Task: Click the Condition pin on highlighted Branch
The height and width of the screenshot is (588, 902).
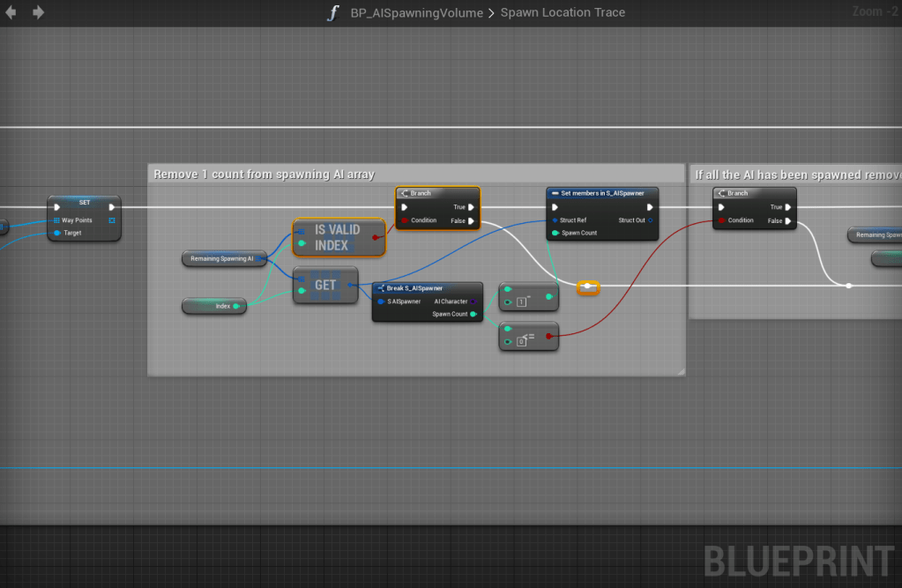Action: (x=405, y=220)
